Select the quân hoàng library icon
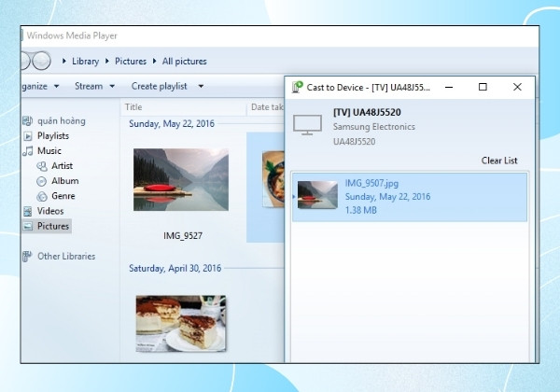Viewport: 560px width, 392px height. tap(27, 121)
